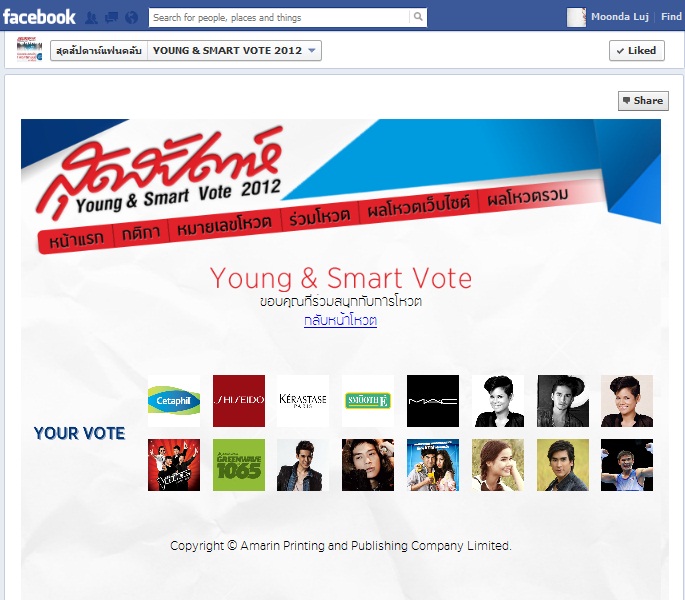Follow the กลับหน้าโหวต link
Viewport: 685px width, 600px height.
(340, 320)
